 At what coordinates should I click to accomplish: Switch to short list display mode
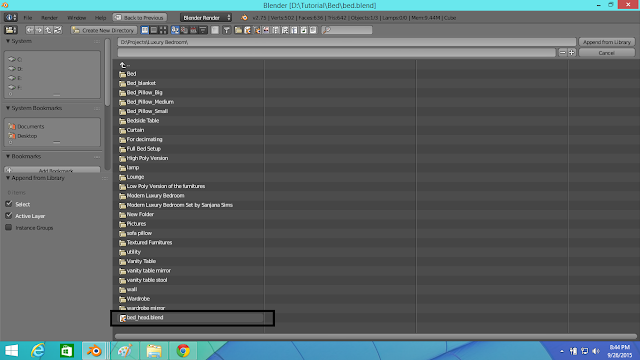(145, 30)
